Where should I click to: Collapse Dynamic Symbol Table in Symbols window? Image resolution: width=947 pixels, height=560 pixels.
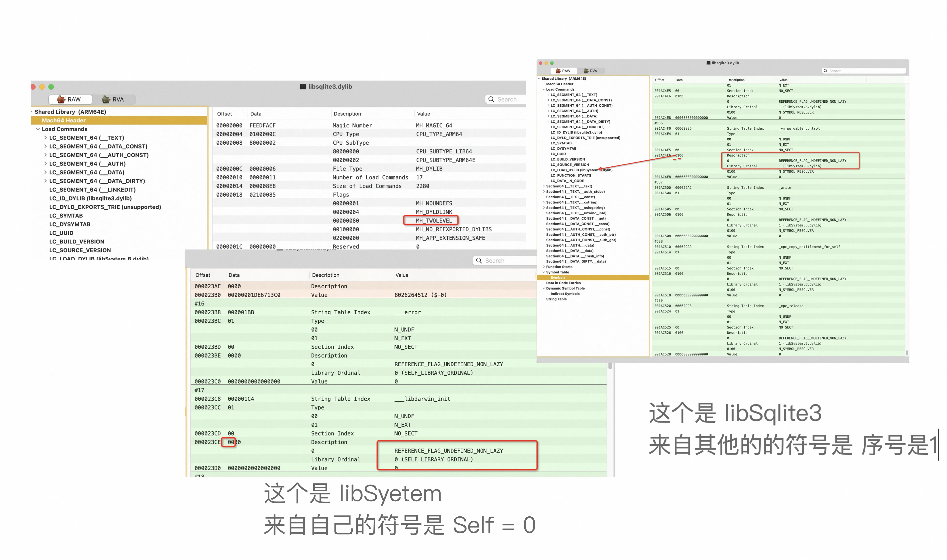544,289
